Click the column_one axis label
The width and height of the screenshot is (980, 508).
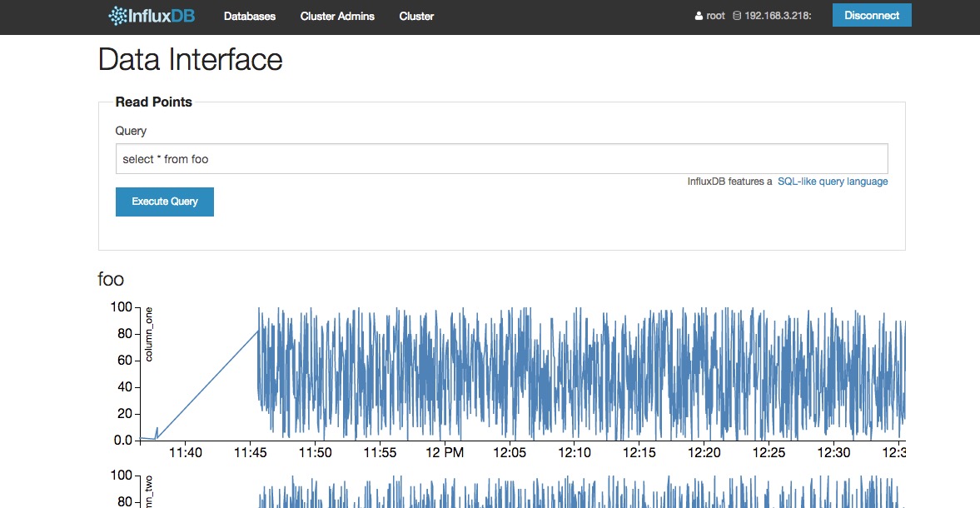click(x=149, y=335)
